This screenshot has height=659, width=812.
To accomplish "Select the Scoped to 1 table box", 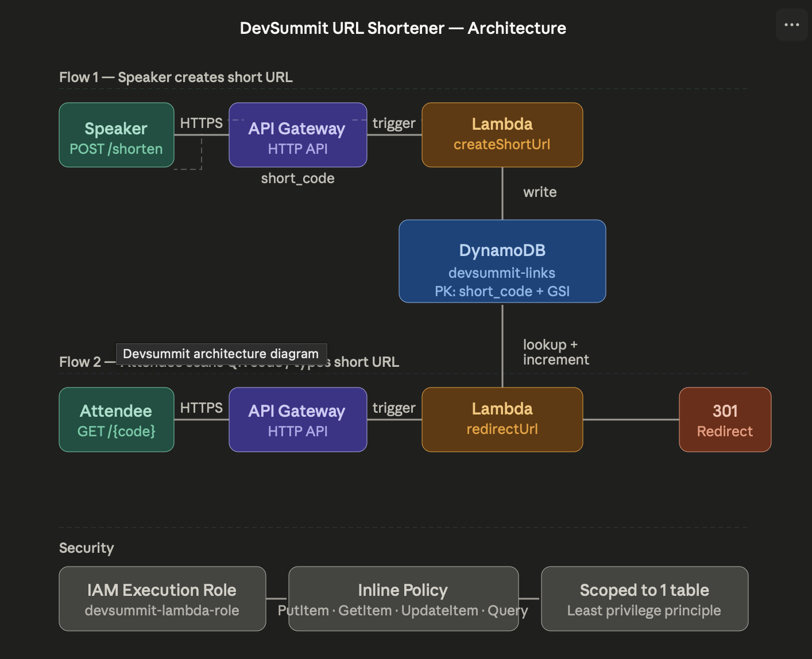I will pyautogui.click(x=645, y=599).
